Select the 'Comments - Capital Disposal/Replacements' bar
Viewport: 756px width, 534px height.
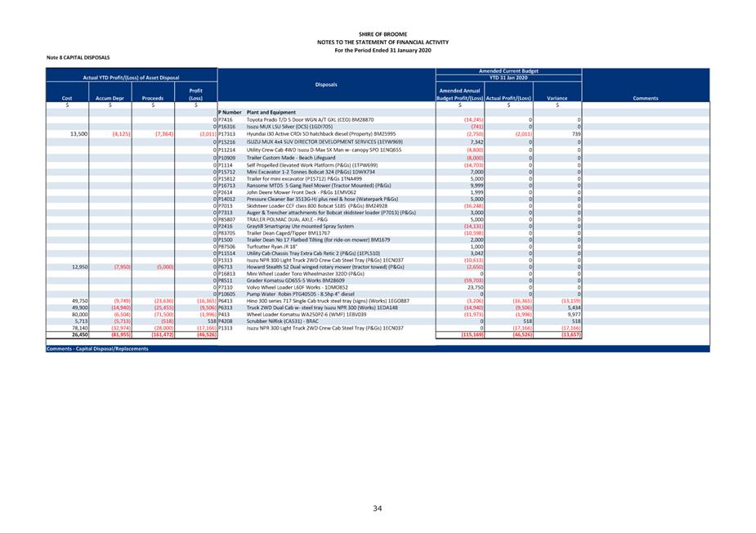point(98,348)
